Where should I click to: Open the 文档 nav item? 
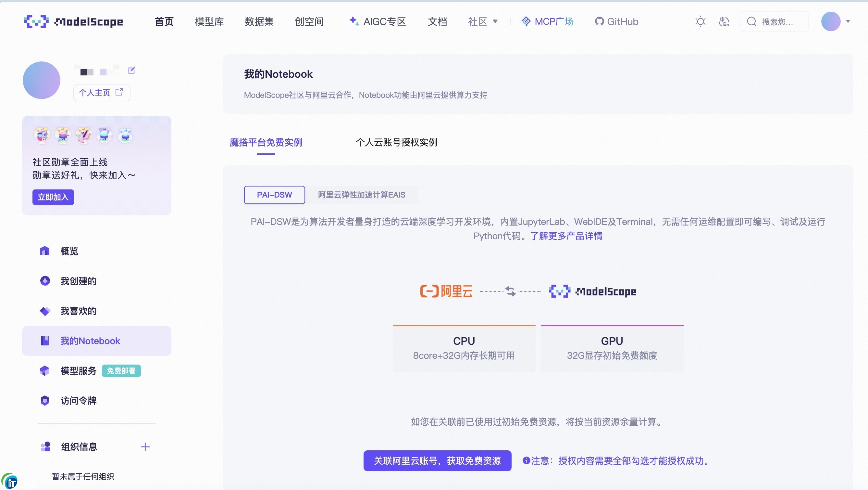pos(437,21)
